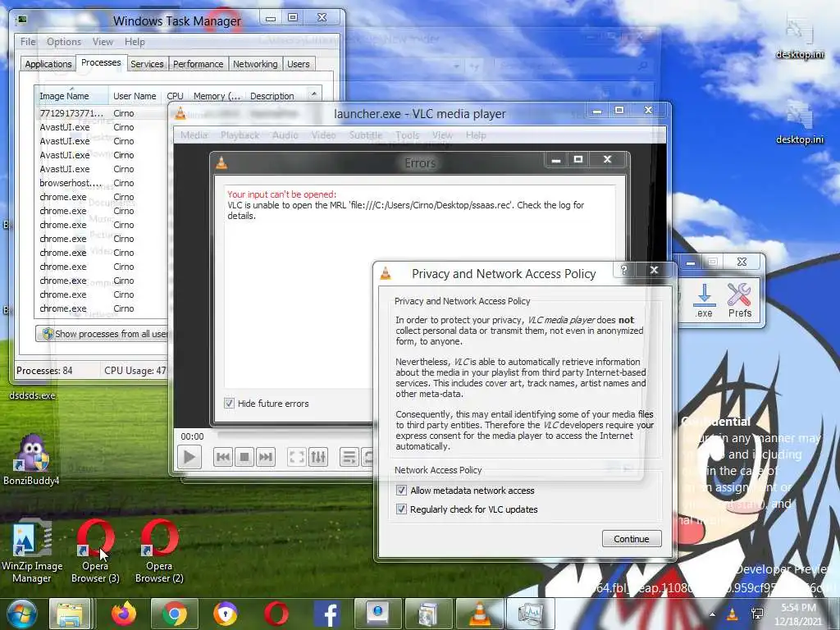Click network icon in system tray

click(757, 614)
